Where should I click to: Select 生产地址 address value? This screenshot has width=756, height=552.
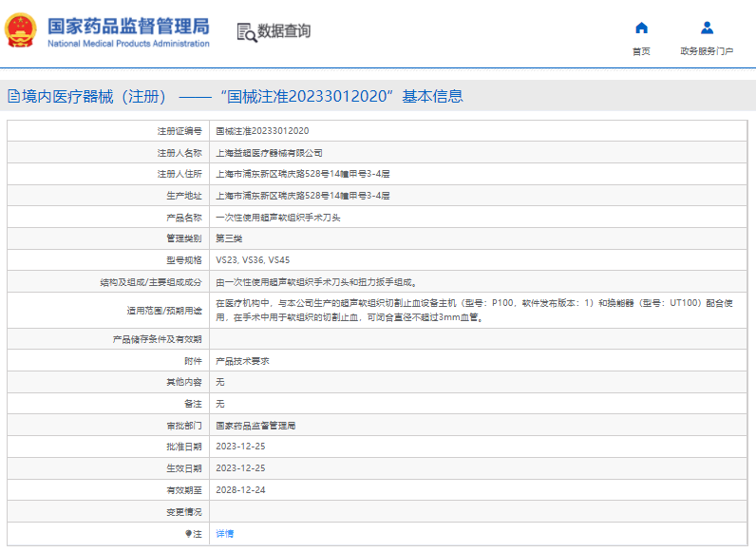(x=303, y=196)
